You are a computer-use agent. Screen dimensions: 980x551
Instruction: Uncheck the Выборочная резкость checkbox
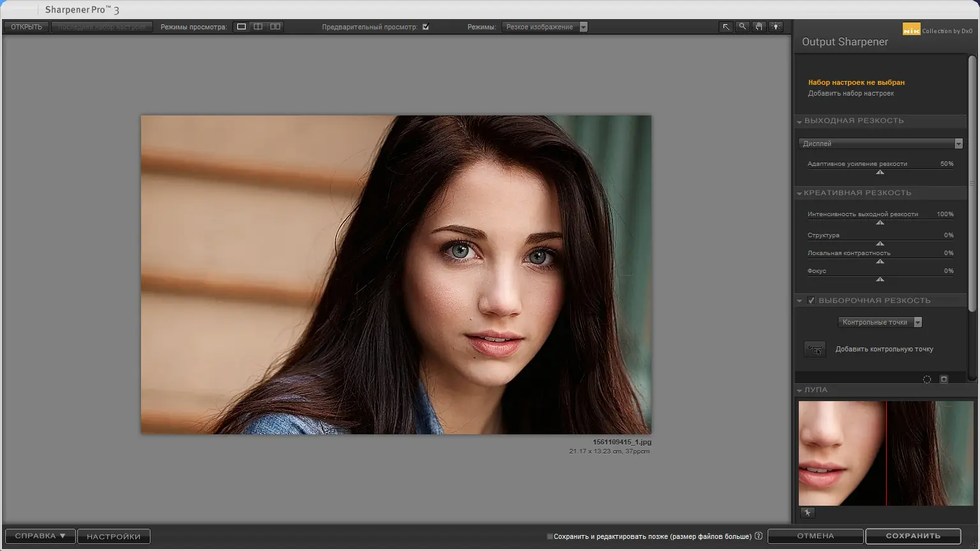[812, 300]
